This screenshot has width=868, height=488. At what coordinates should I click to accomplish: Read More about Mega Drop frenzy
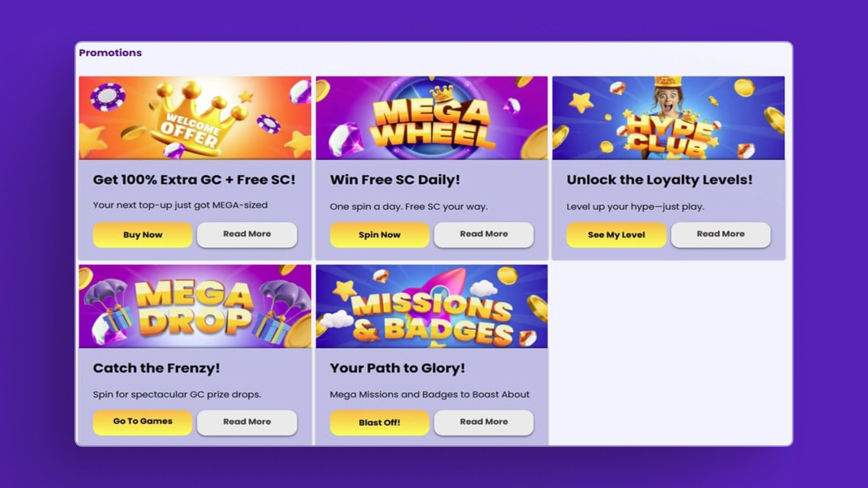(x=246, y=422)
